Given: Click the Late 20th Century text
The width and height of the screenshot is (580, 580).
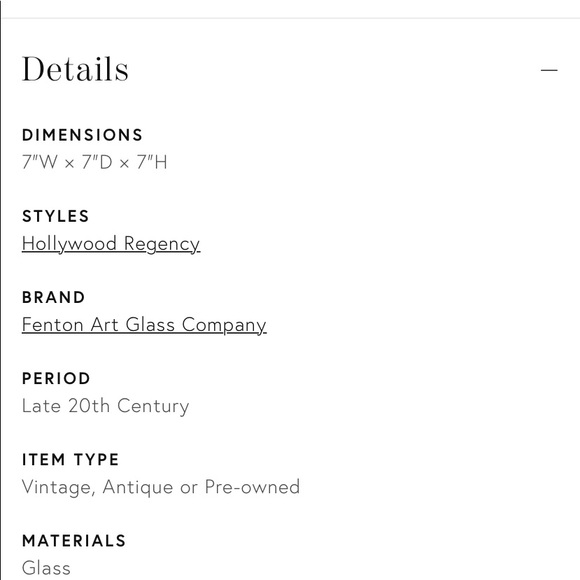Looking at the screenshot, I should point(105,406).
